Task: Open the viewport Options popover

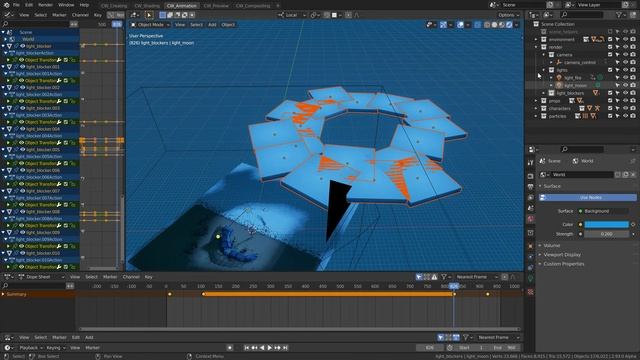Action: tap(508, 15)
